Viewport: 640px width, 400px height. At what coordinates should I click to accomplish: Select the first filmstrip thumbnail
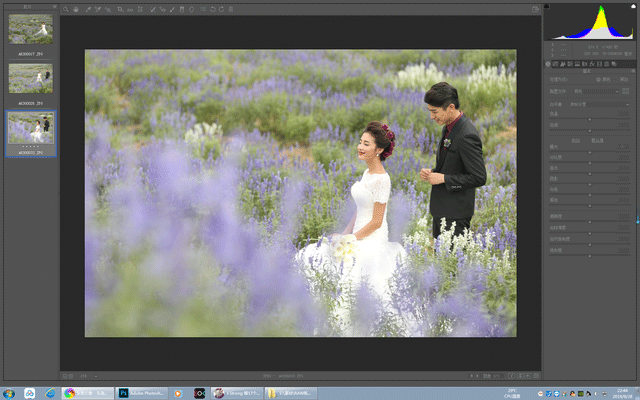point(31,29)
